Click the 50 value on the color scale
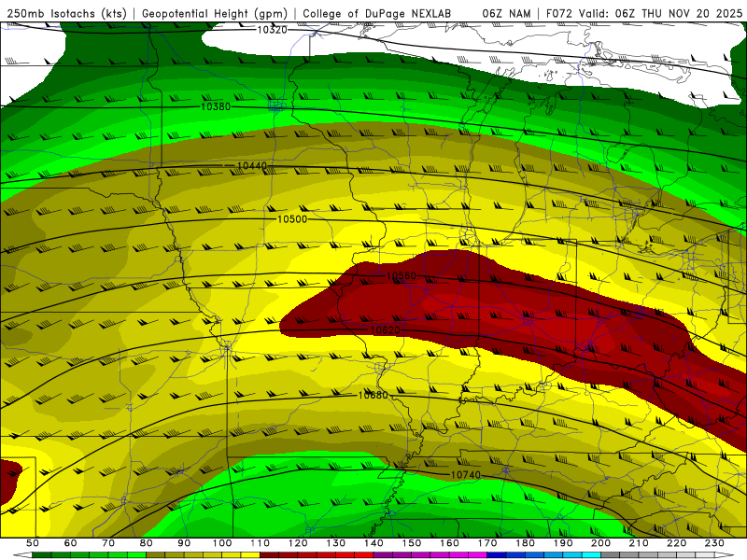The image size is (747, 560). [x=33, y=543]
